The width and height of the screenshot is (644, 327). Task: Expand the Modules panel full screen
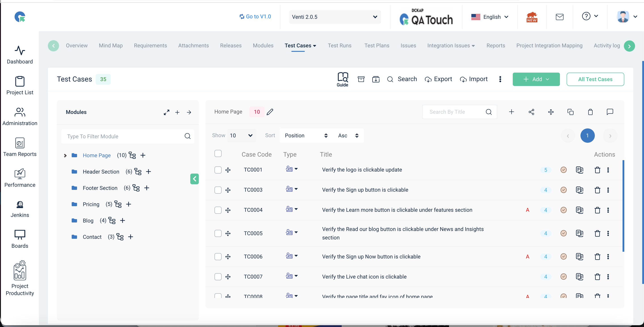click(167, 112)
